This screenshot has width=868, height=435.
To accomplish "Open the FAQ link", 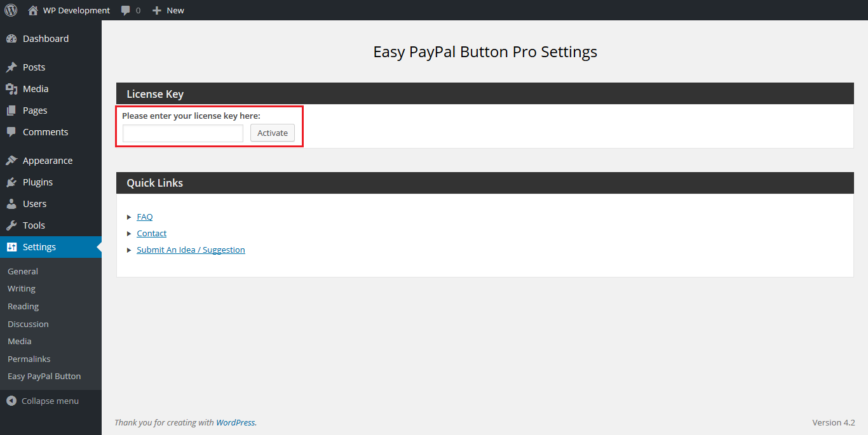I will pyautogui.click(x=145, y=217).
